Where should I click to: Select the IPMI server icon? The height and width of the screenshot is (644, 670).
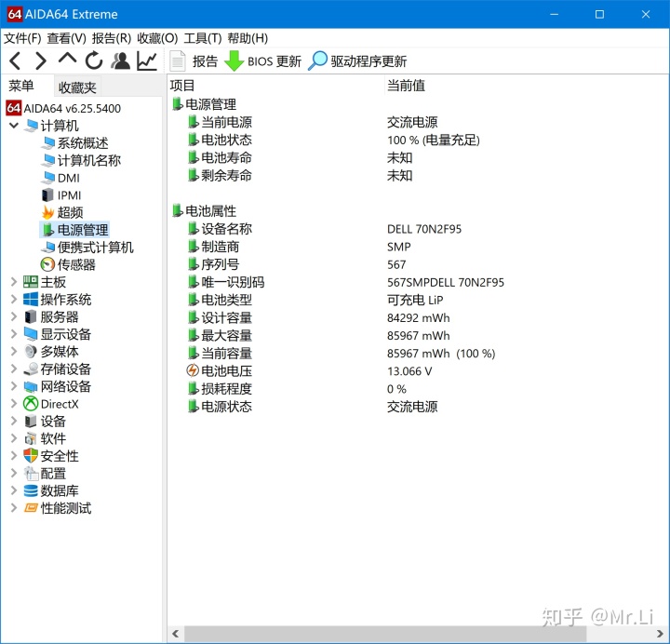[x=47, y=195]
